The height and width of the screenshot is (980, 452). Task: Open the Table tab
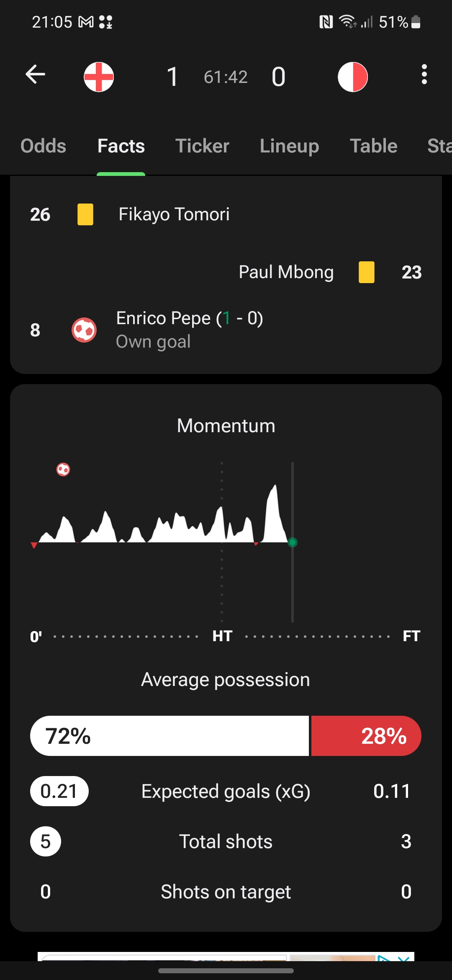click(374, 146)
